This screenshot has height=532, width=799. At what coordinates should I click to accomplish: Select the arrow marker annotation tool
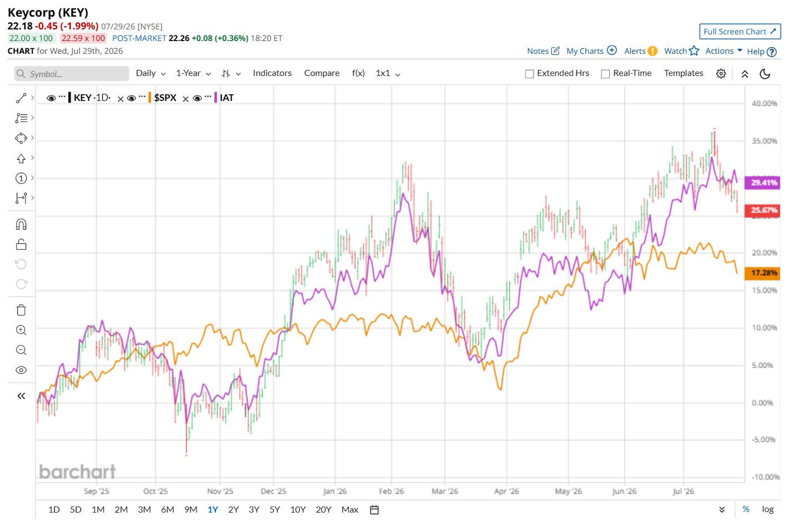(21, 159)
